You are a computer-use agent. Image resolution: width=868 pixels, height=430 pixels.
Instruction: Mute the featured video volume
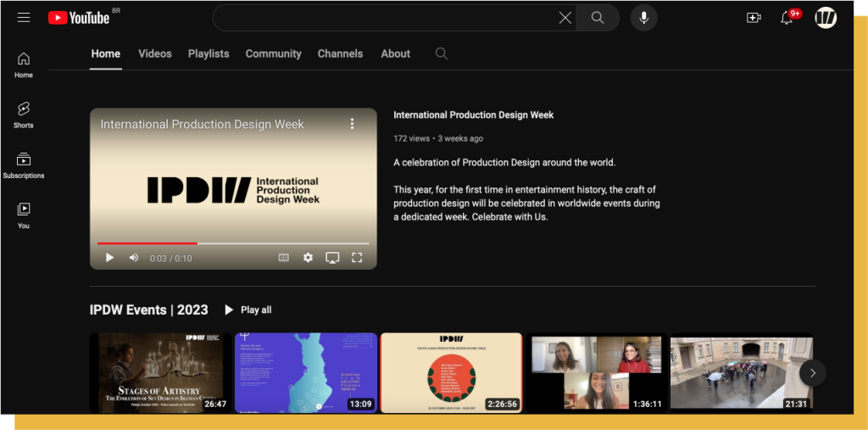134,258
